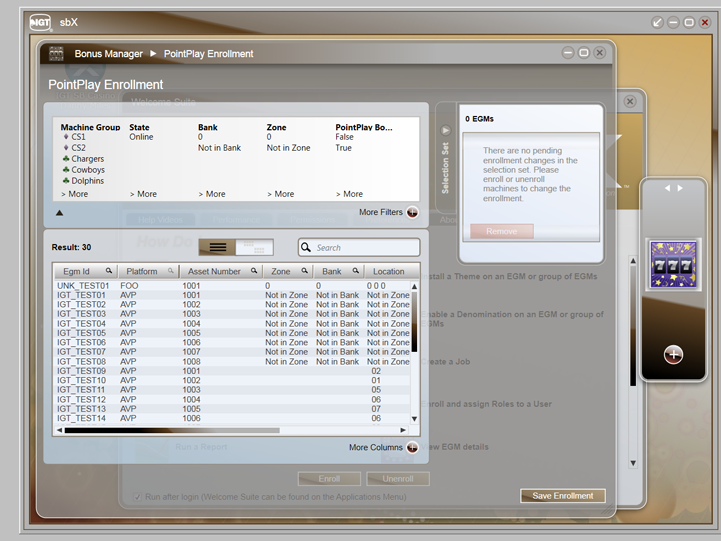721x541 pixels.
Task: Click into the Search input field
Action: pyautogui.click(x=359, y=247)
